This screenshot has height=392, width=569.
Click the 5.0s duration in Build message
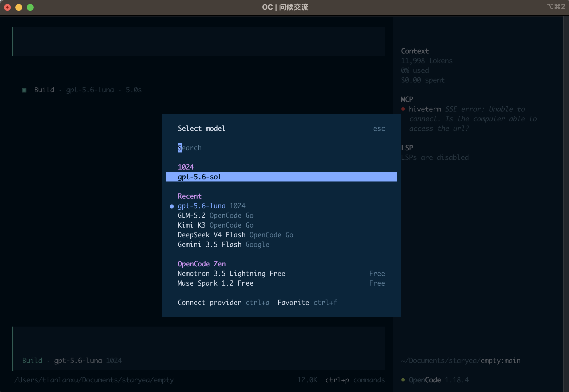tap(134, 90)
